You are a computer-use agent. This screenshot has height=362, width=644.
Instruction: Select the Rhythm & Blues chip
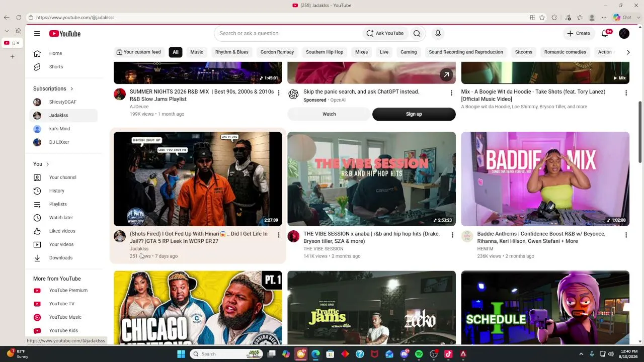coord(232,52)
